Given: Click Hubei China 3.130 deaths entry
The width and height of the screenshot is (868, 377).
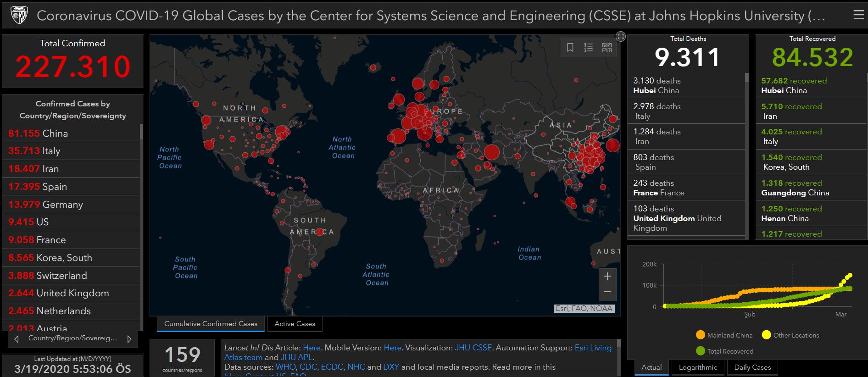Looking at the screenshot, I should 686,85.
